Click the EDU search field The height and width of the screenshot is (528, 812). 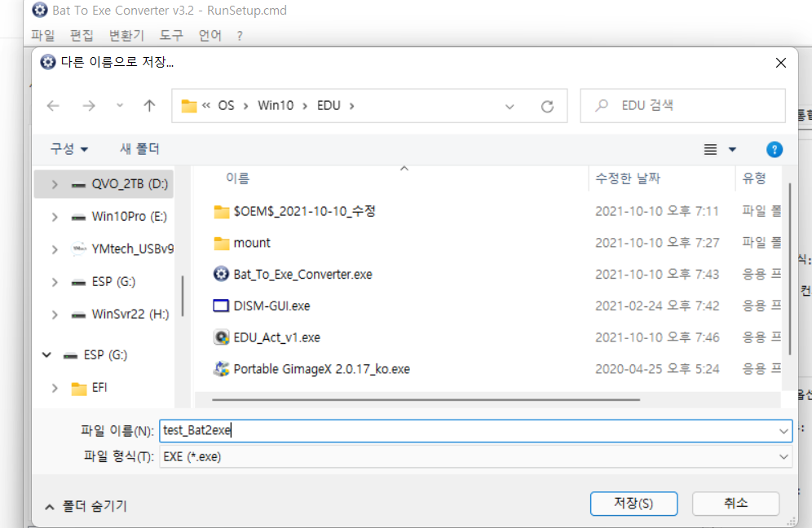tap(682, 106)
